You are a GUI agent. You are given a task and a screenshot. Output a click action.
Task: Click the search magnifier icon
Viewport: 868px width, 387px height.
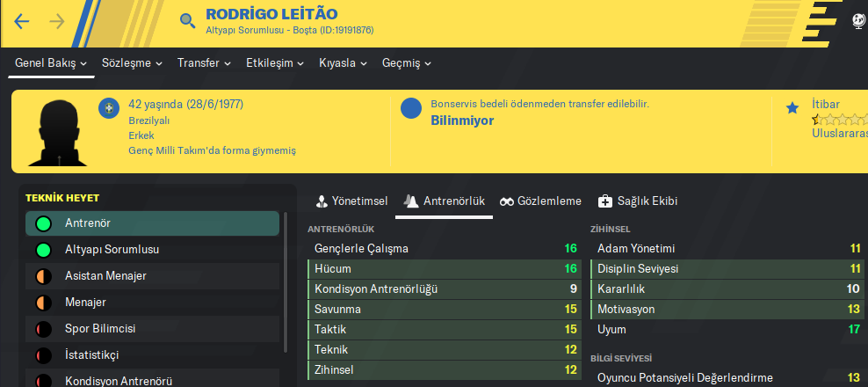point(187,21)
